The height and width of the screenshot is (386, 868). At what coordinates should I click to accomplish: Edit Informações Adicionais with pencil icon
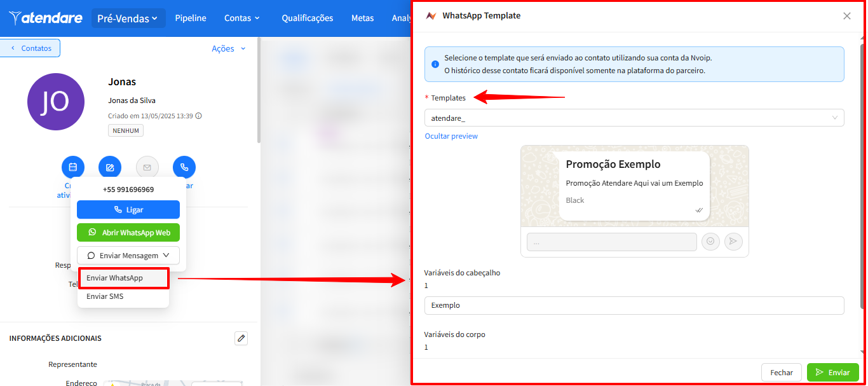[241, 338]
